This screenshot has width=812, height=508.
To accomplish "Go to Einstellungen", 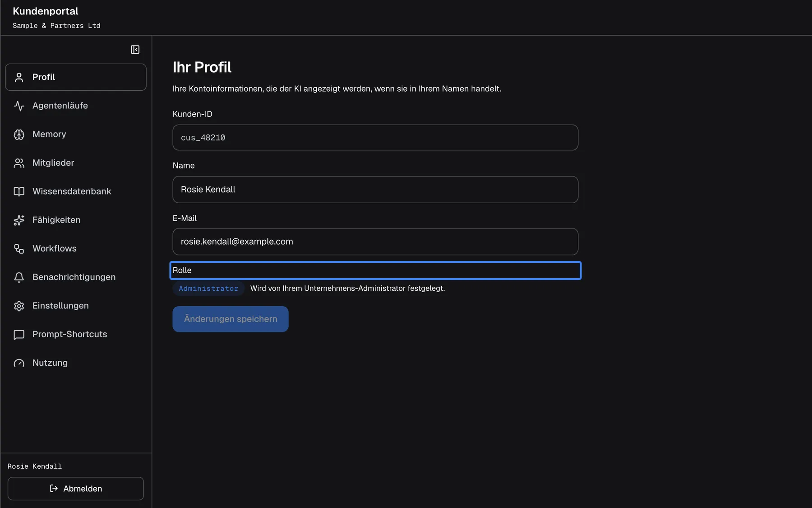I will click(76, 306).
